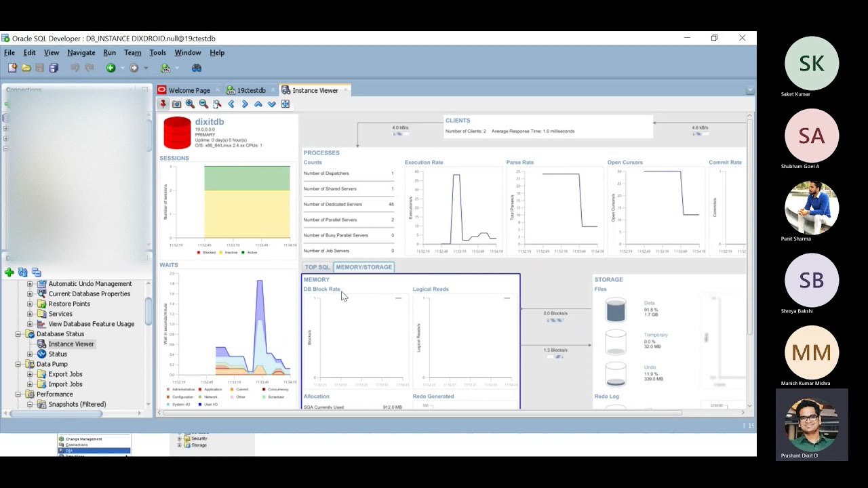Click the pan up arrow icon
The width and height of the screenshot is (868, 488).
tap(258, 104)
